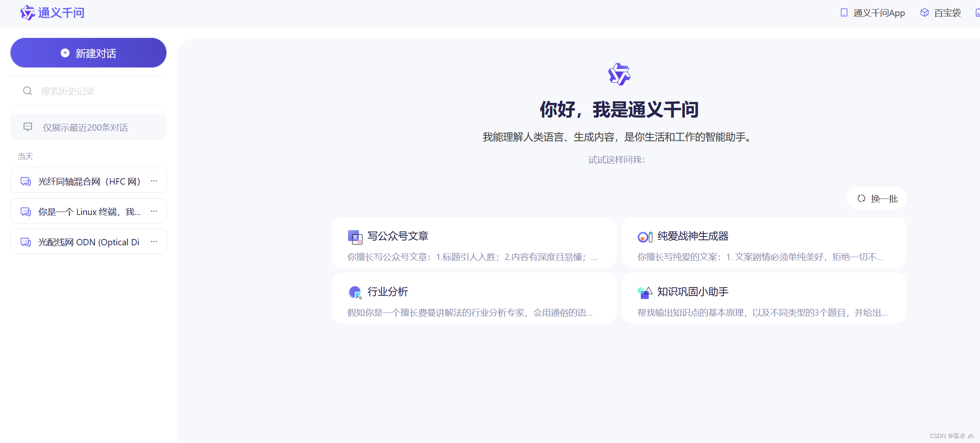Click the cube icon next to 百宝袋
The width and height of the screenshot is (980, 443).
924,13
